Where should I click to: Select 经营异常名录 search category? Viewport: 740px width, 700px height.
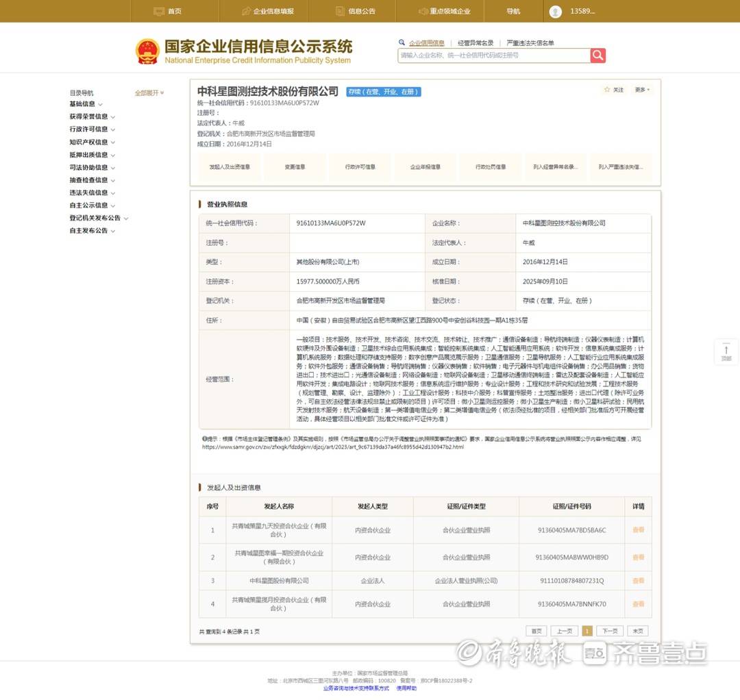click(x=476, y=43)
